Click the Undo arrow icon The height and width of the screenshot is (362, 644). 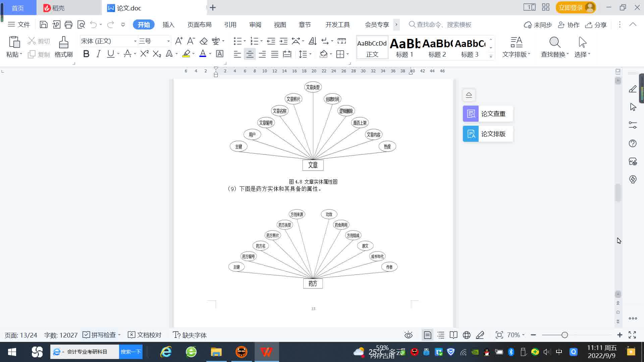(x=94, y=24)
